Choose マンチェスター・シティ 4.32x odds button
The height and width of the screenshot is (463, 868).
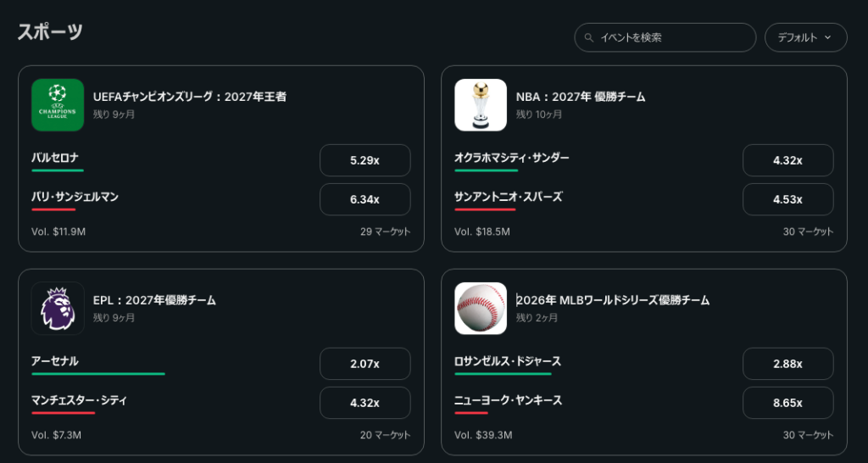pos(364,403)
